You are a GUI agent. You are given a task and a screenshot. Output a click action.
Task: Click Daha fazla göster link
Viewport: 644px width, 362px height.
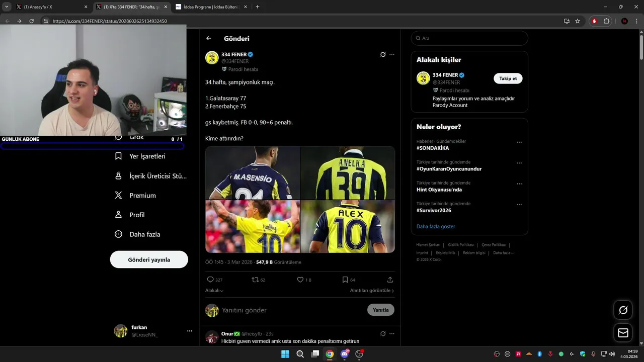436,226
